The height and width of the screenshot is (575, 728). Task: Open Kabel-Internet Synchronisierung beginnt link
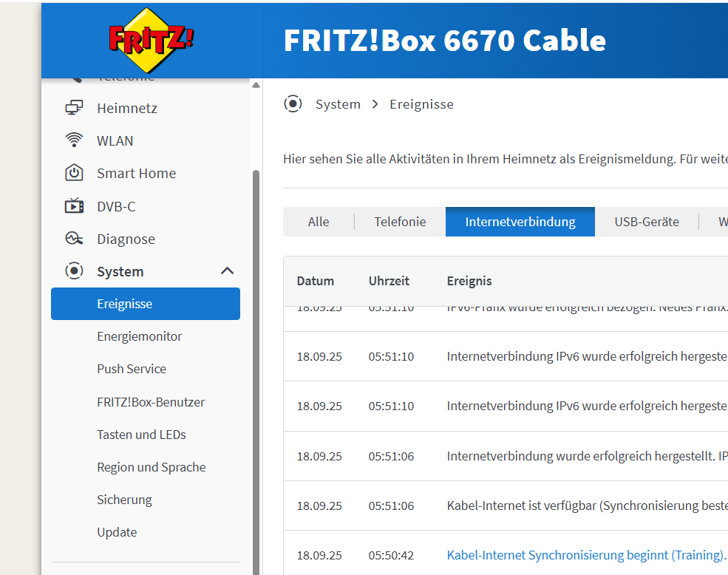pyautogui.click(x=587, y=555)
